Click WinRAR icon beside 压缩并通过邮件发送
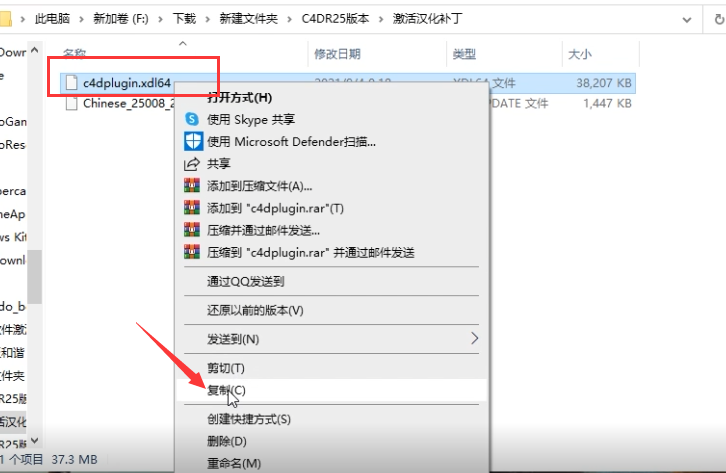Image resolution: width=726 pixels, height=473 pixels. click(192, 230)
